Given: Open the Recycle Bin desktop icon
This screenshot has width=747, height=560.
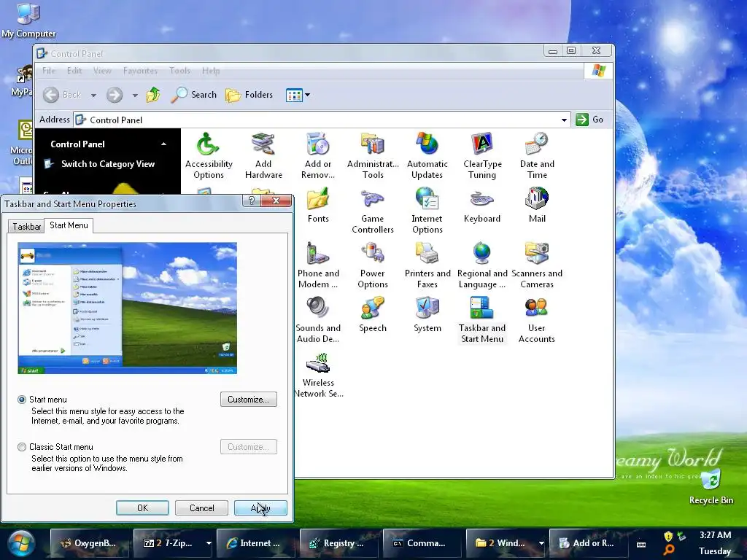Looking at the screenshot, I should coord(711,486).
